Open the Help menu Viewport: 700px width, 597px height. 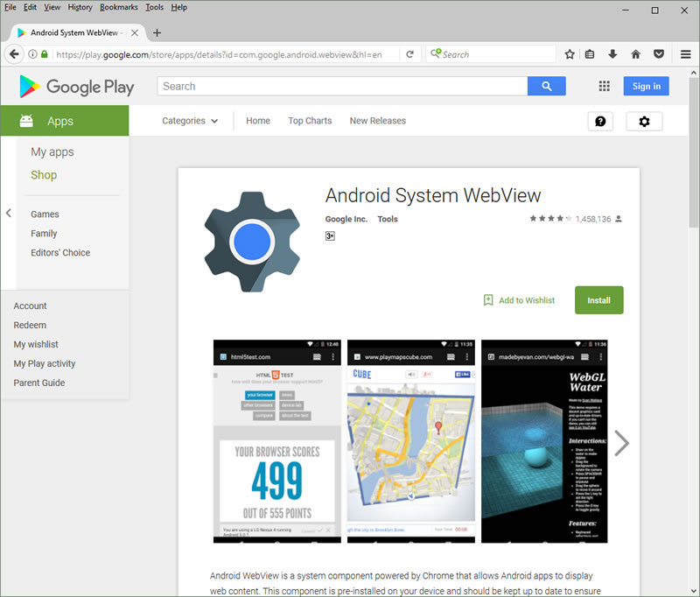pyautogui.click(x=179, y=7)
